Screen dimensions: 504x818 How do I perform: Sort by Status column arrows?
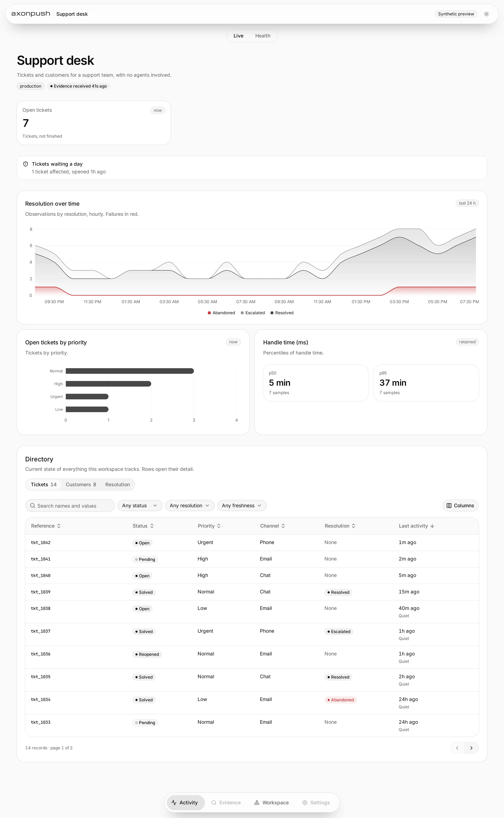[152, 526]
